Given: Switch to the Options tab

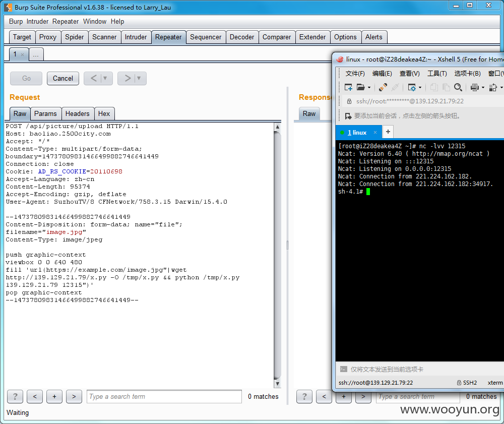Looking at the screenshot, I should point(345,37).
